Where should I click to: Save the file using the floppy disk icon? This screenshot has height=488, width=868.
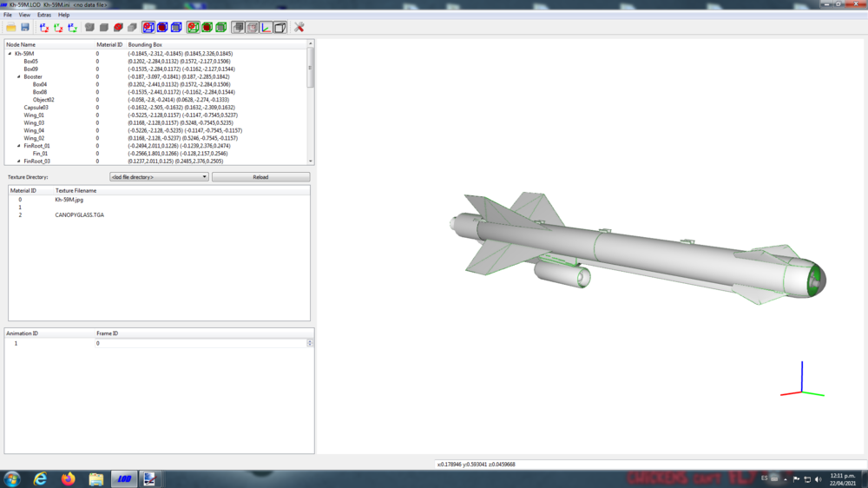tap(25, 27)
